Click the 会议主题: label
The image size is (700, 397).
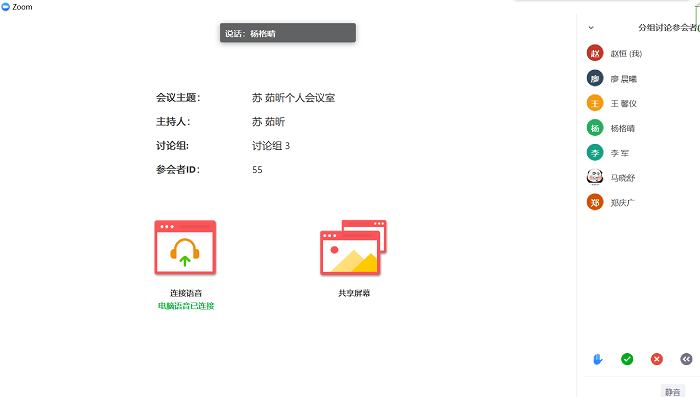pyautogui.click(x=178, y=98)
